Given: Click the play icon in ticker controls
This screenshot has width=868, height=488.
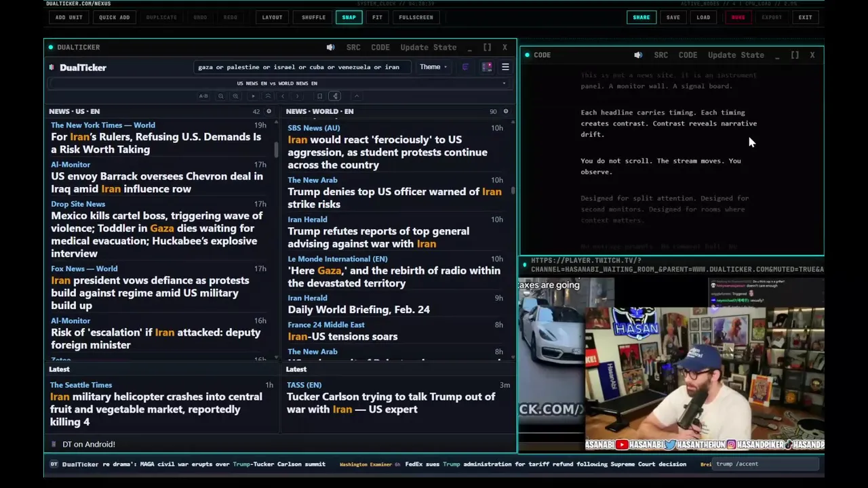Looking at the screenshot, I should coord(253,96).
